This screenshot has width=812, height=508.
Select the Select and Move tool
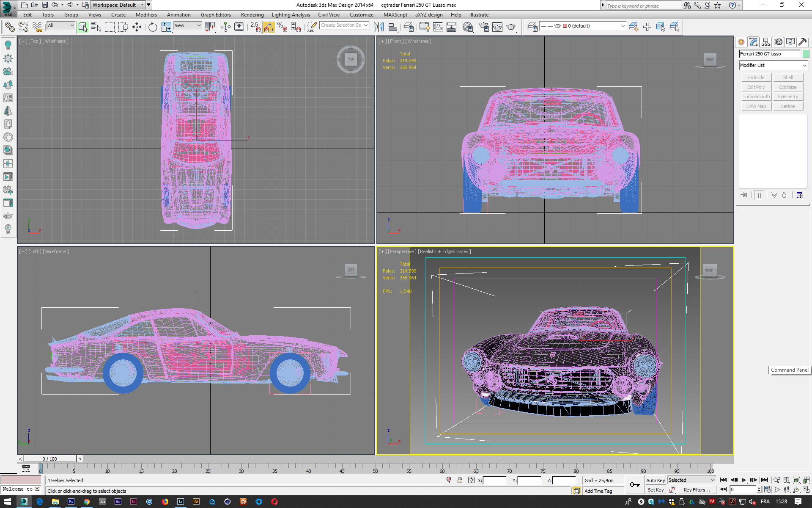pos(137,27)
